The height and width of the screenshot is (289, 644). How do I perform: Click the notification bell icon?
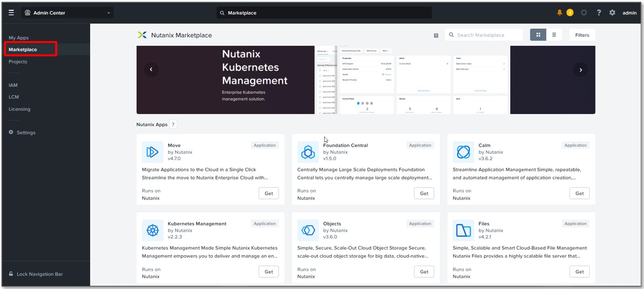[559, 12]
